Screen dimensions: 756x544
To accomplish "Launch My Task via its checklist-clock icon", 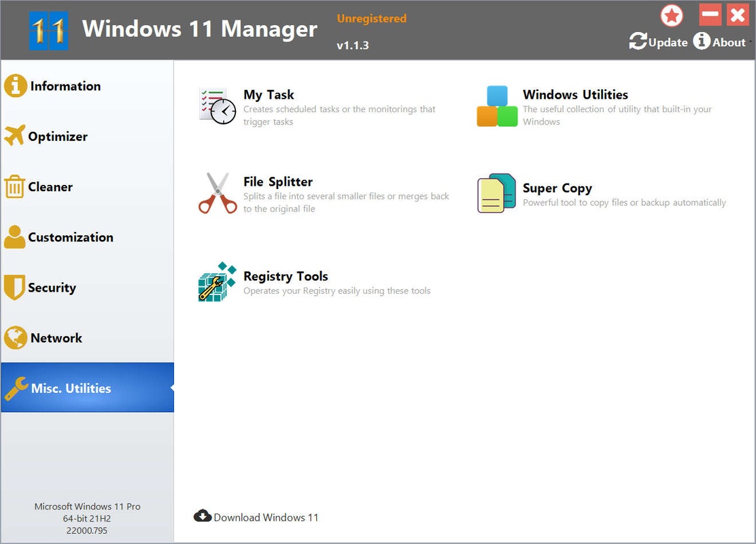I will point(218,106).
